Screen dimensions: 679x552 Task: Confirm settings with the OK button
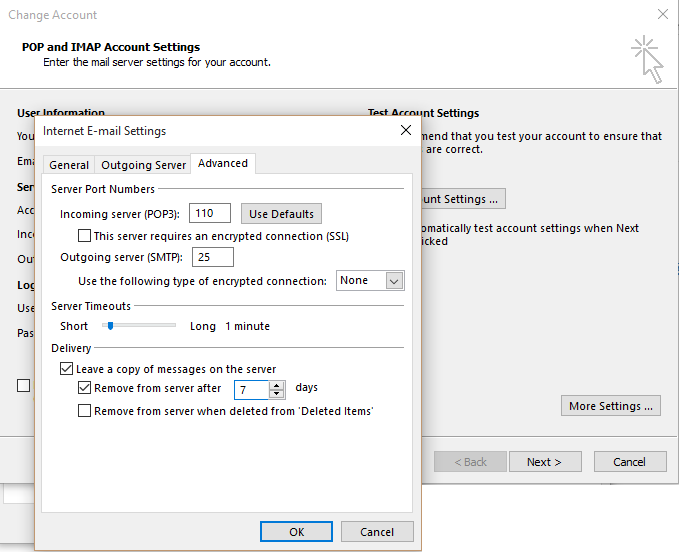point(296,532)
